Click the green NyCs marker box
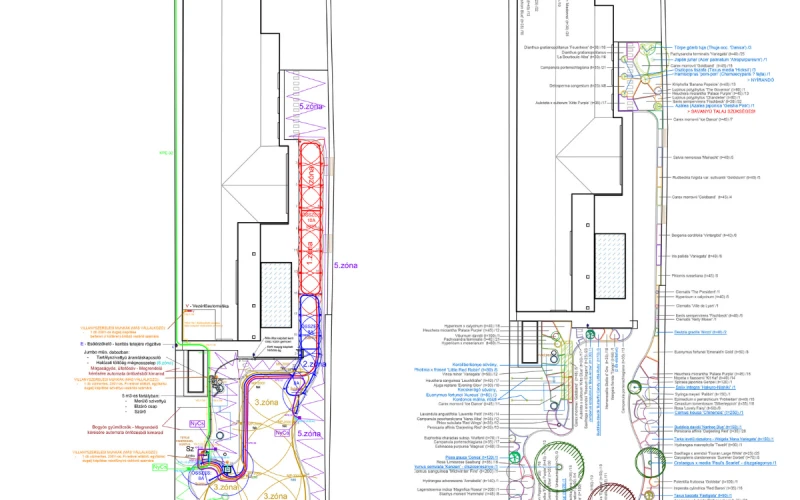Screen dimensions: 800x500 (160, 467)
